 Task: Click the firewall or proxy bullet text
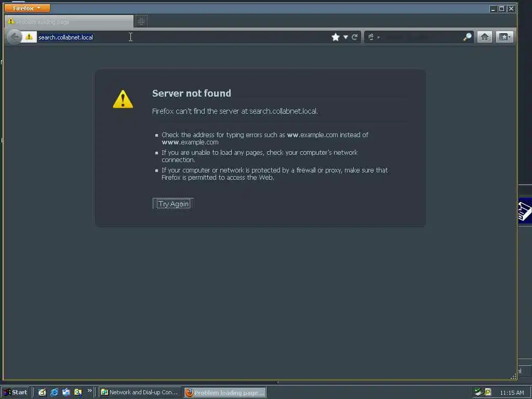[274, 174]
